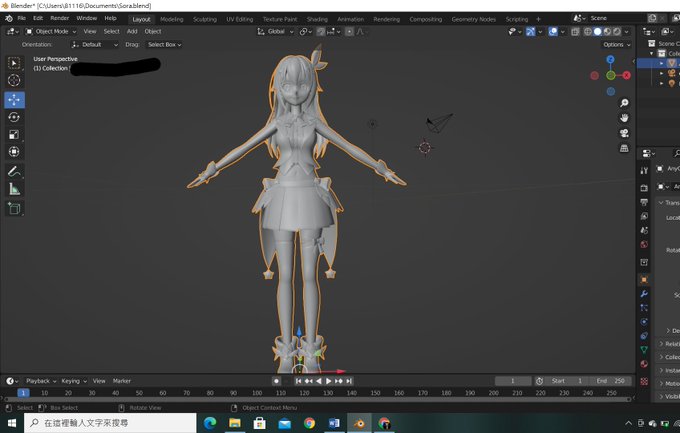Select the Select Box tool
680x433 pixels.
pyautogui.click(x=14, y=63)
